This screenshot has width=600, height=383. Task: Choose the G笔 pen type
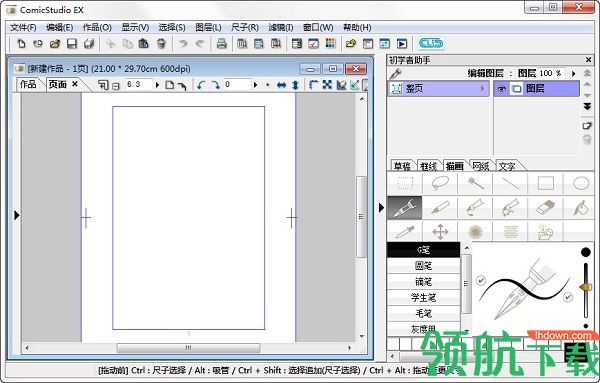click(x=424, y=250)
